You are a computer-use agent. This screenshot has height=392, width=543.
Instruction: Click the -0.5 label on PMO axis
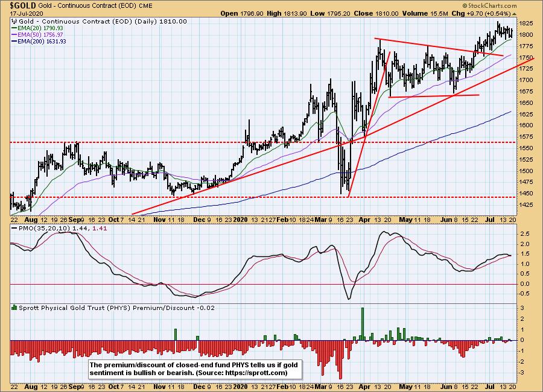pyautogui.click(x=524, y=294)
